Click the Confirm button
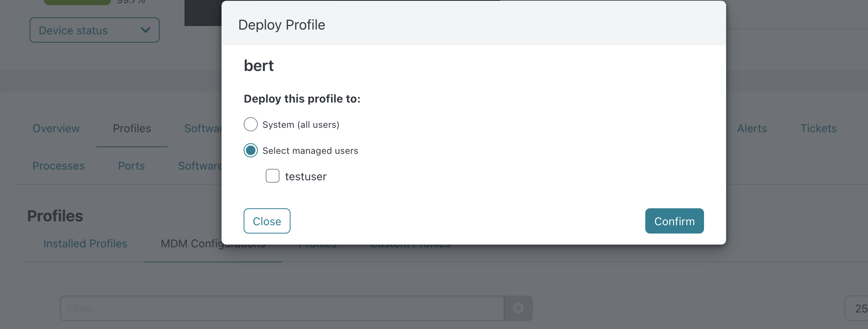This screenshot has width=868, height=329. coord(674,221)
